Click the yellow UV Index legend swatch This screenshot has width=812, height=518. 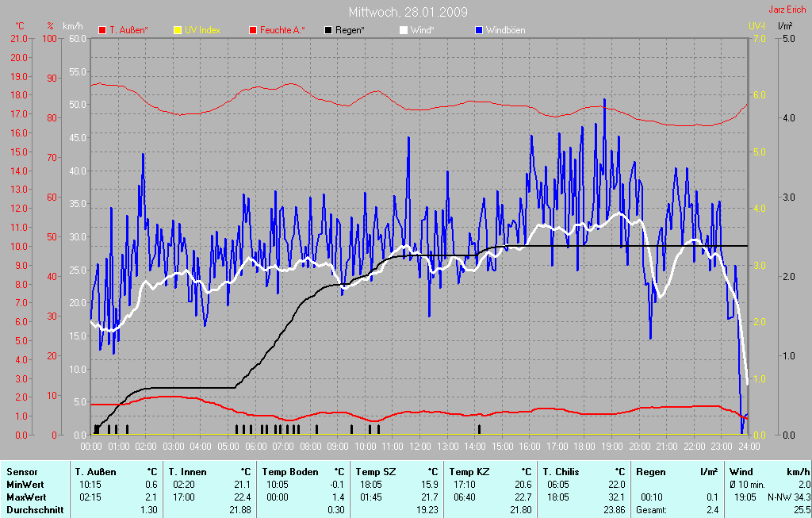[177, 30]
